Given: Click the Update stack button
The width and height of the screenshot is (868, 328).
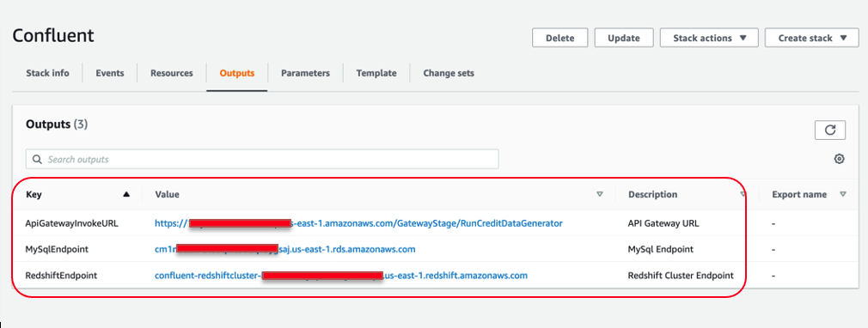Looking at the screenshot, I should click(x=623, y=38).
